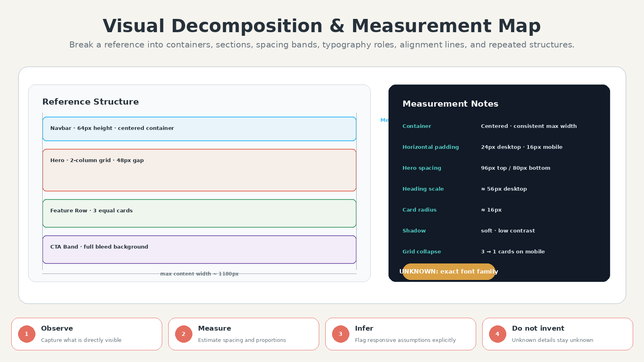Click the 'Grid collapse' note label
Viewport: 644px width, 362px height.
point(422,252)
